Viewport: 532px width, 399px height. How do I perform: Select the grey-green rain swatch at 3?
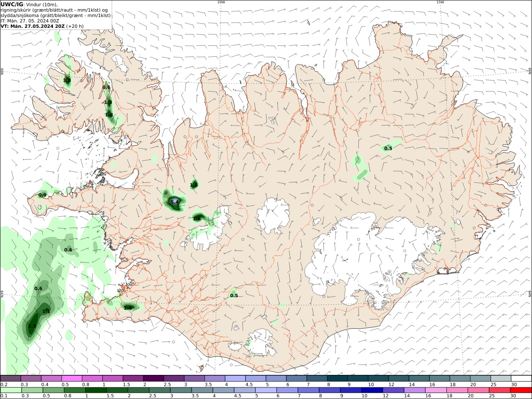click(x=180, y=390)
